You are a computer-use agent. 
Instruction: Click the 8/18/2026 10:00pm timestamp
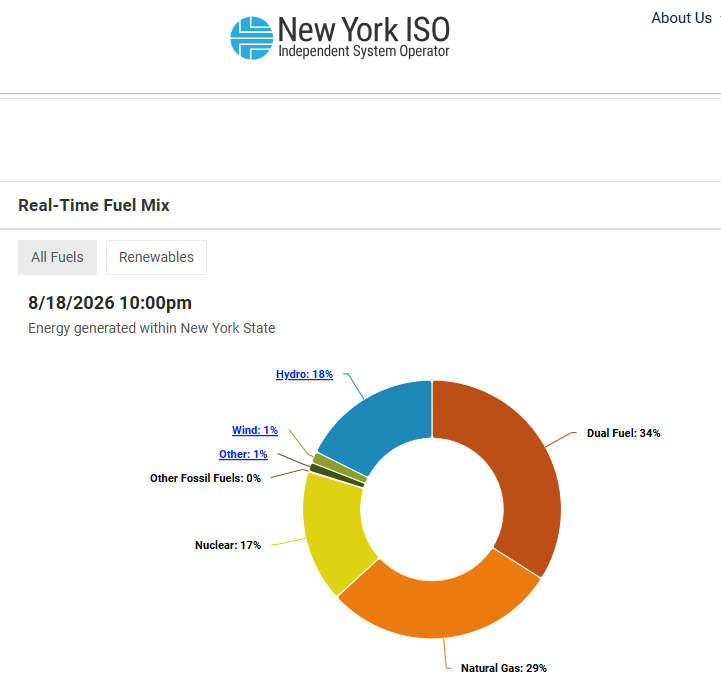click(x=110, y=303)
